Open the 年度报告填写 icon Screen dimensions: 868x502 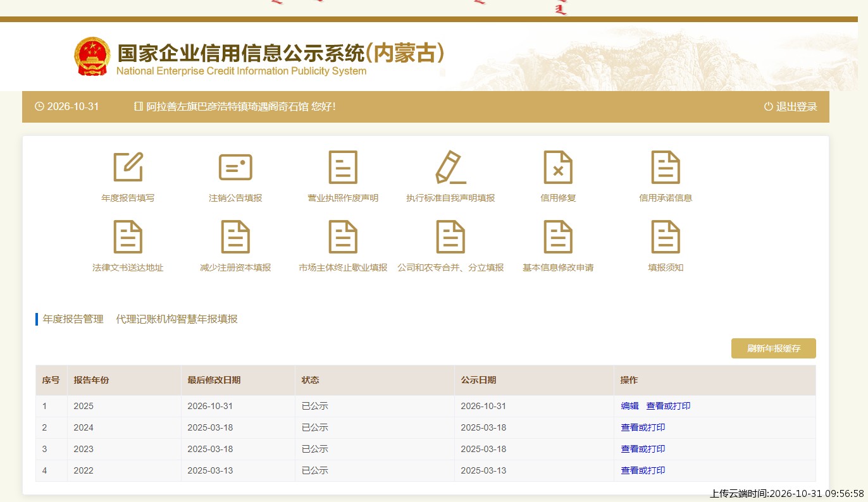coord(128,167)
